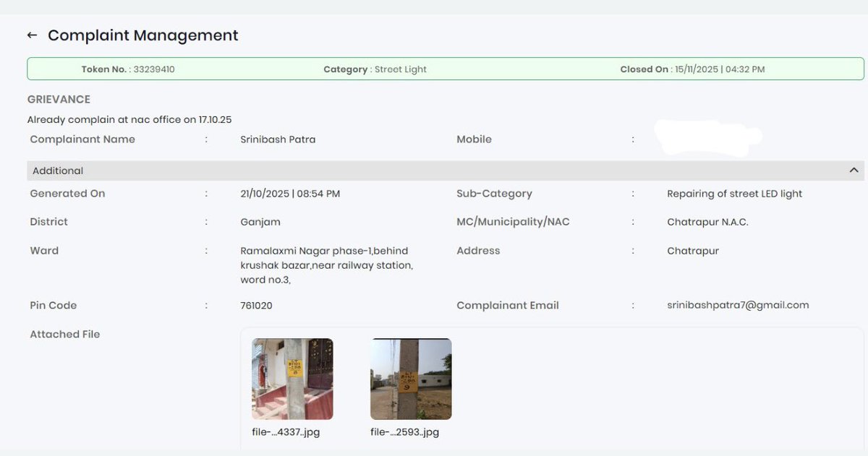
Task: Collapse the Additional section chevron
Action: coord(854,171)
